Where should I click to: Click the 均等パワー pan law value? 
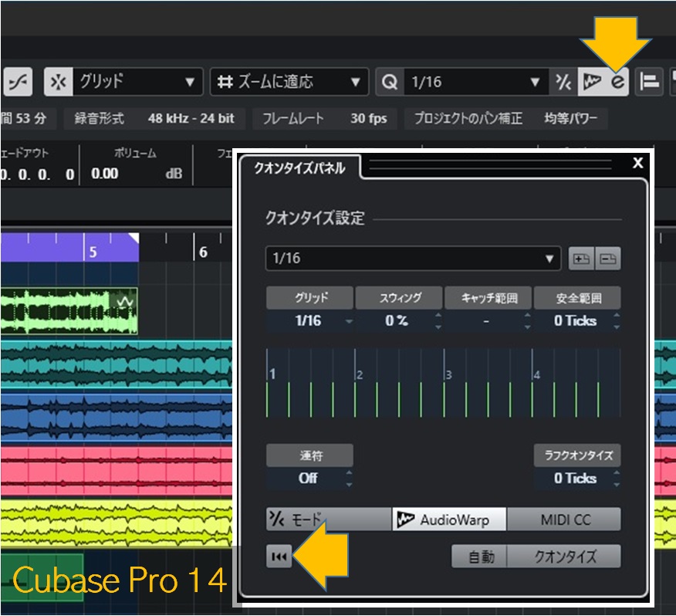(x=570, y=118)
